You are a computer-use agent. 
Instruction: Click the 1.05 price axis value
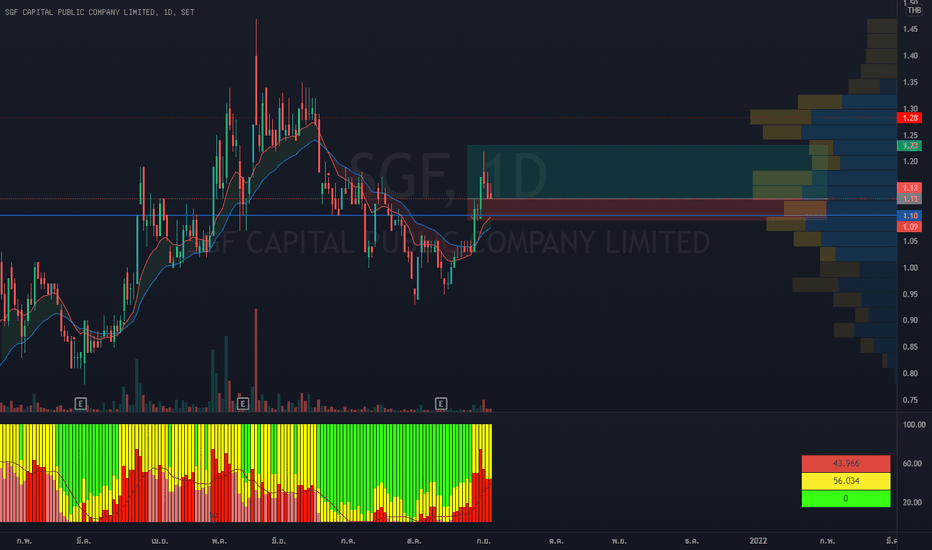(x=910, y=241)
